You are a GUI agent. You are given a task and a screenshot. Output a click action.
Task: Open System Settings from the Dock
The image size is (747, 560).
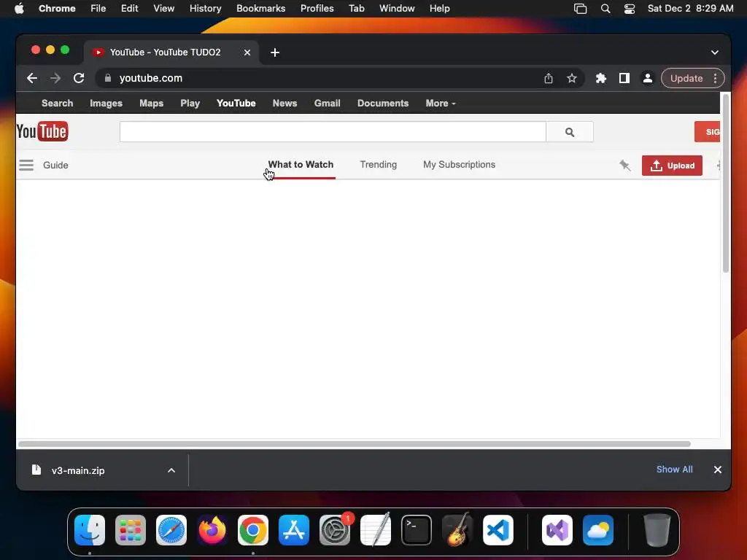[335, 530]
